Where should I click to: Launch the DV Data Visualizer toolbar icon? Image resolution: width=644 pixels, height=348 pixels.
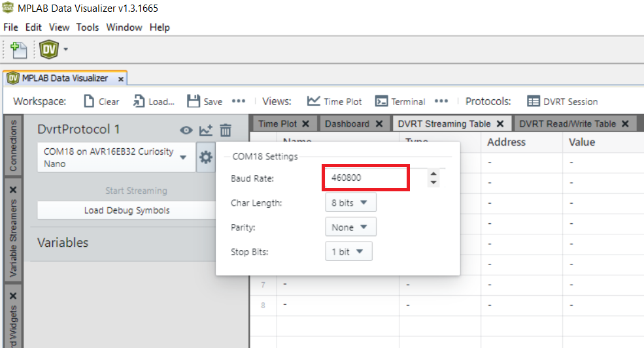pos(49,50)
